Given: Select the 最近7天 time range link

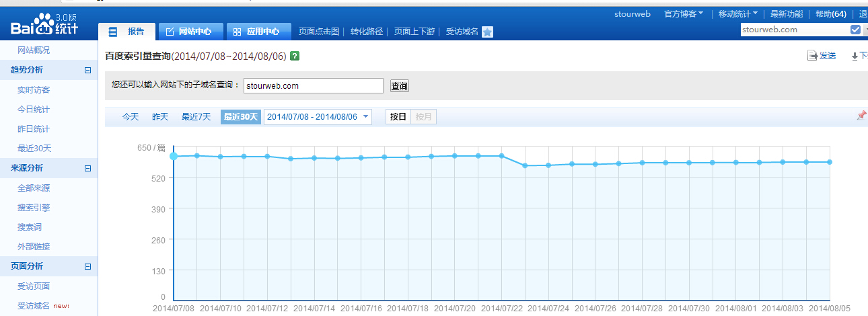Looking at the screenshot, I should pyautogui.click(x=196, y=117).
